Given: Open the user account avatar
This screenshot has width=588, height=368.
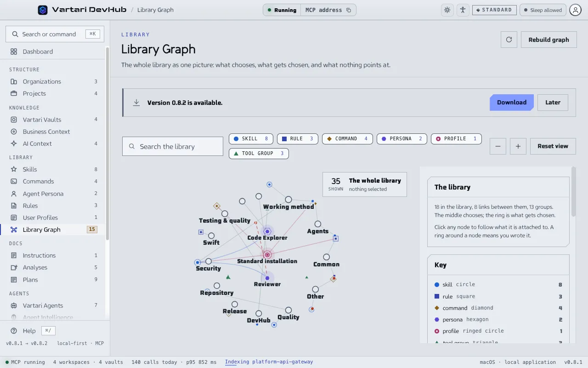Looking at the screenshot, I should (575, 10).
